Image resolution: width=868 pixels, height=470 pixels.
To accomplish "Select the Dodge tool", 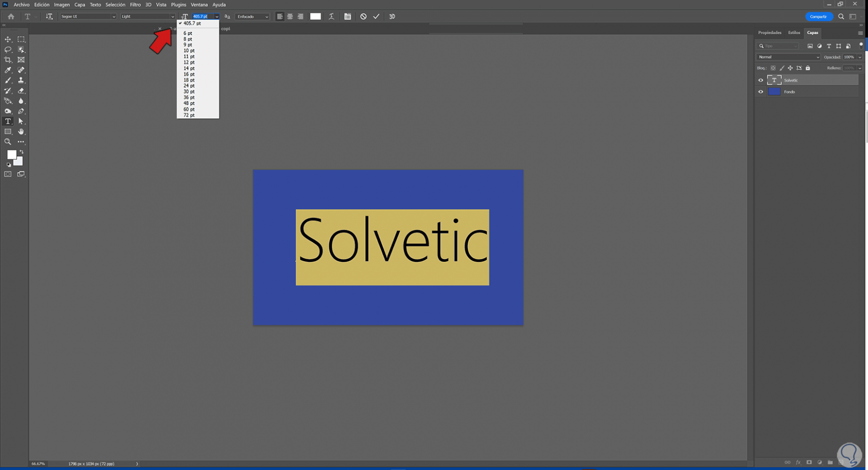I will pyautogui.click(x=8, y=111).
